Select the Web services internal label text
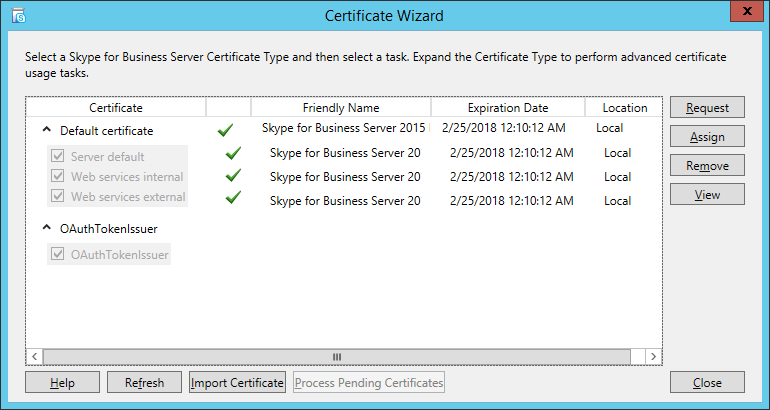The width and height of the screenshot is (770, 410). 127,176
